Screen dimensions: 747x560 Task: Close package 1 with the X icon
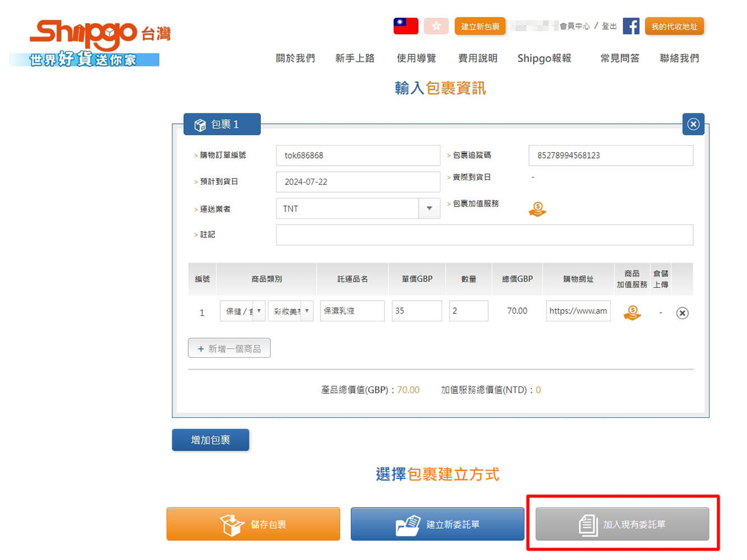tap(693, 124)
